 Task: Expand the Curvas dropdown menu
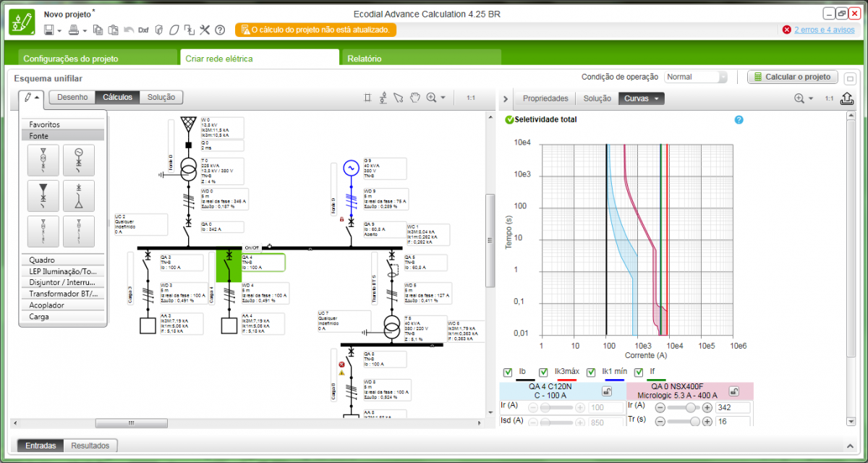(x=655, y=98)
